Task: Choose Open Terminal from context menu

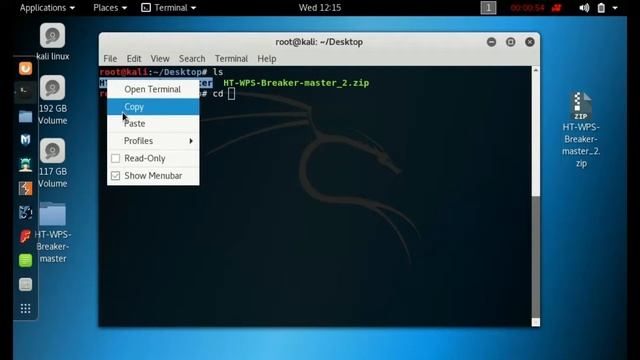Action: pyautogui.click(x=153, y=89)
